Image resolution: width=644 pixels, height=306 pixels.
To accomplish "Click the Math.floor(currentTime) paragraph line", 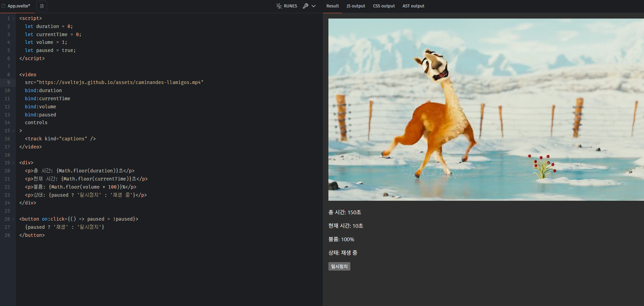I will tap(86, 179).
